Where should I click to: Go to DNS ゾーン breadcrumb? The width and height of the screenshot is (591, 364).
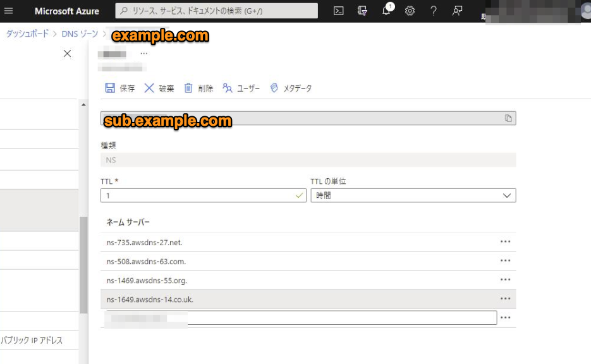pyautogui.click(x=80, y=34)
